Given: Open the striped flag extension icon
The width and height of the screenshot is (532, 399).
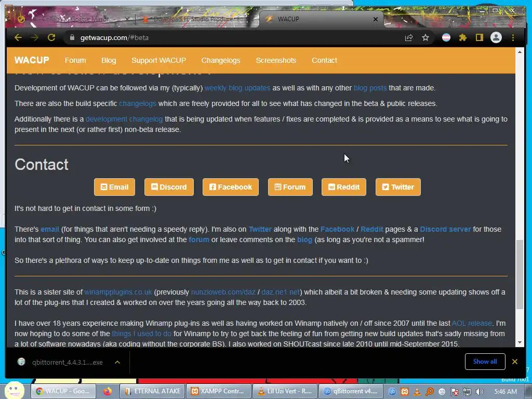Looking at the screenshot, I should 446,37.
